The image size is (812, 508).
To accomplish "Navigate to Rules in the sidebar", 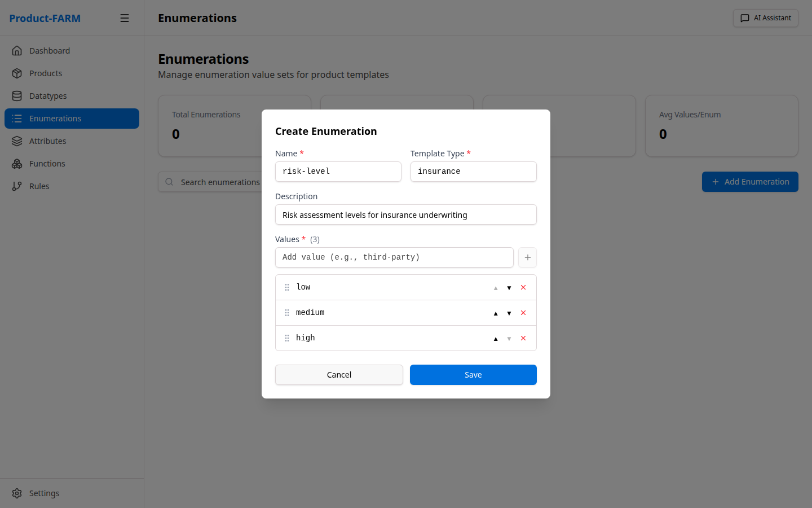I will click(x=40, y=186).
